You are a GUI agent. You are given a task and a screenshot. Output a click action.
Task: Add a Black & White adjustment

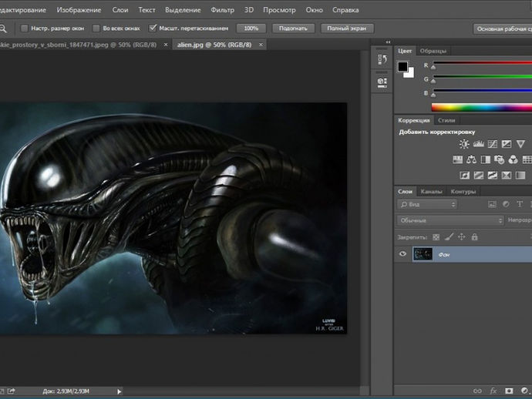point(486,159)
